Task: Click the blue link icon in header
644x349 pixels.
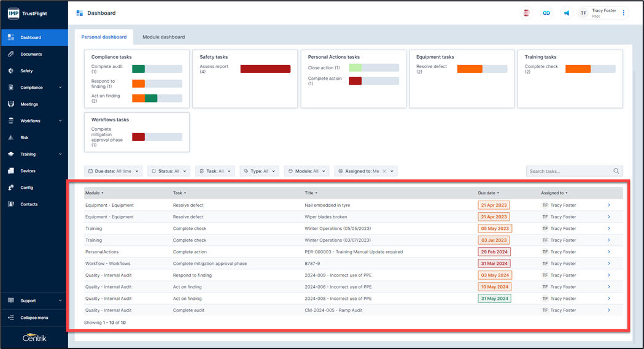Action: (x=546, y=13)
